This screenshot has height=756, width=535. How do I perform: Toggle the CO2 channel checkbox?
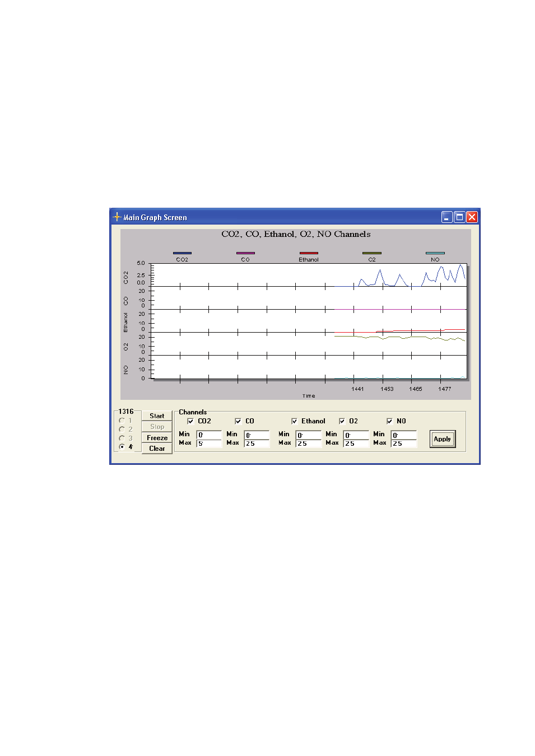click(x=190, y=421)
